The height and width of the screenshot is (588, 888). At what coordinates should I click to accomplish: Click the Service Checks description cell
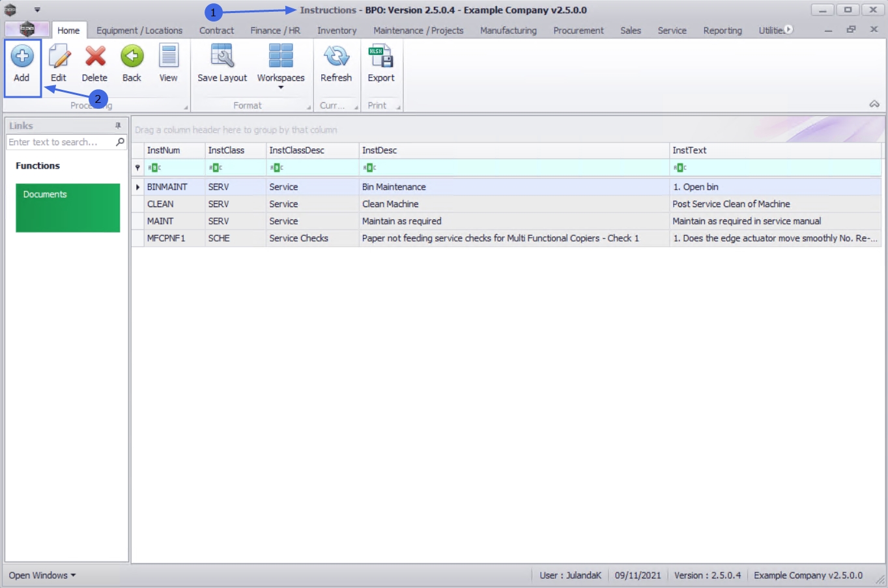[x=313, y=238]
